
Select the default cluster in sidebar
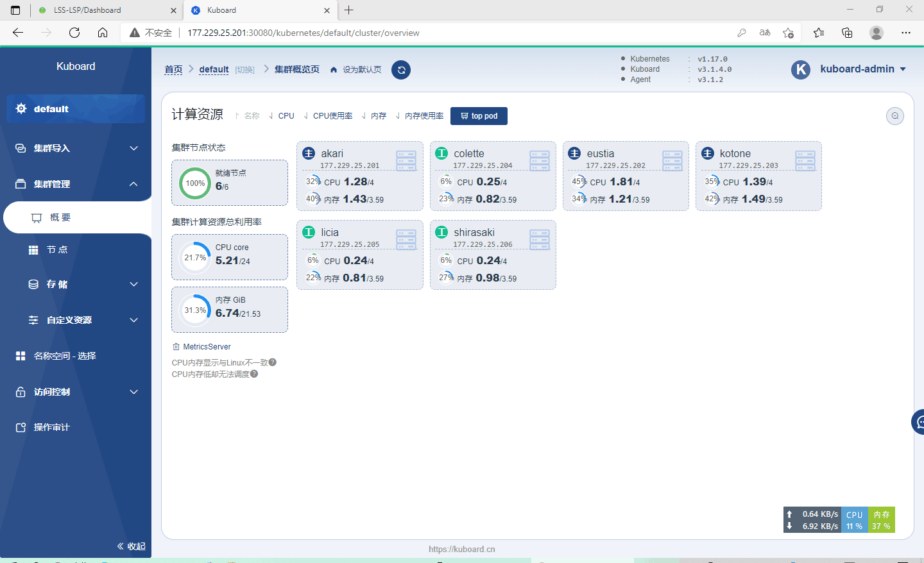point(76,109)
